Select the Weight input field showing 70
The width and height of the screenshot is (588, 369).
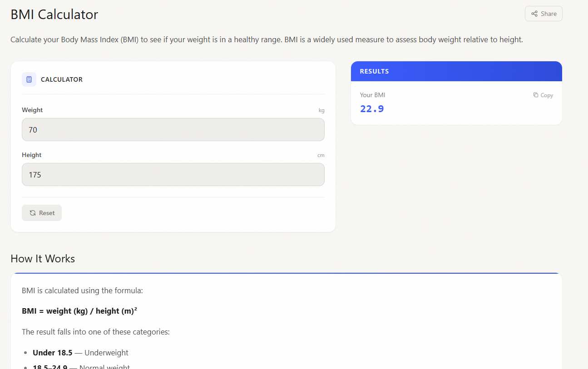[173, 129]
